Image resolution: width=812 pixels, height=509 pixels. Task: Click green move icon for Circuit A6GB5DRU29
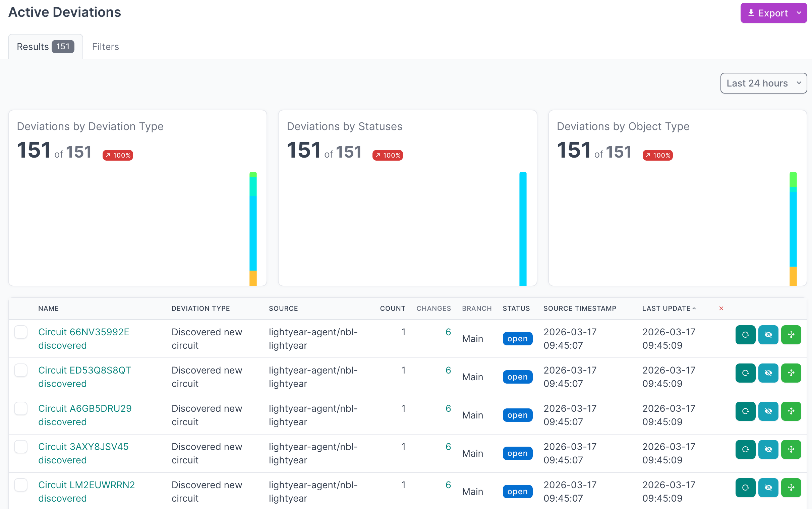click(x=791, y=411)
